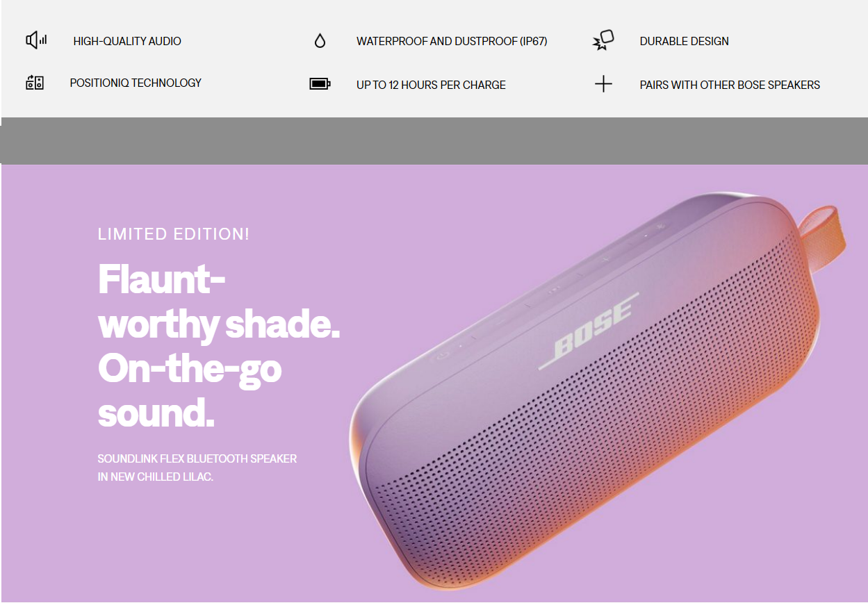Click the gray divider bar above banner
The width and height of the screenshot is (868, 603).
click(434, 141)
